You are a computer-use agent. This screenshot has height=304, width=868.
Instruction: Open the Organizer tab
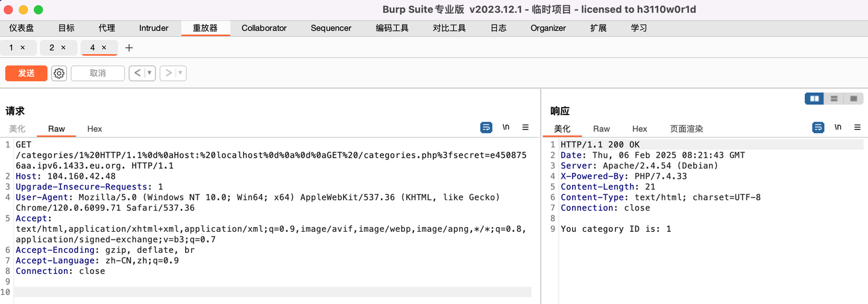pos(548,28)
